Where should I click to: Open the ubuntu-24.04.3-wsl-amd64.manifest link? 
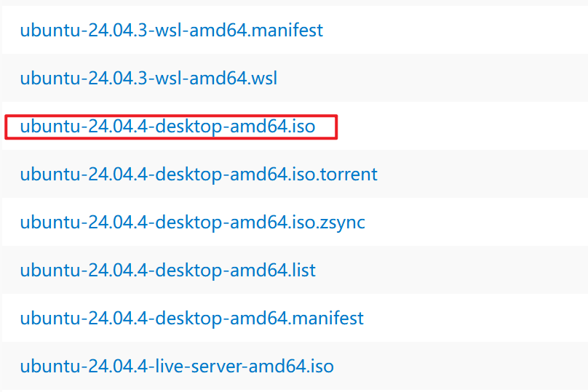coord(171,30)
